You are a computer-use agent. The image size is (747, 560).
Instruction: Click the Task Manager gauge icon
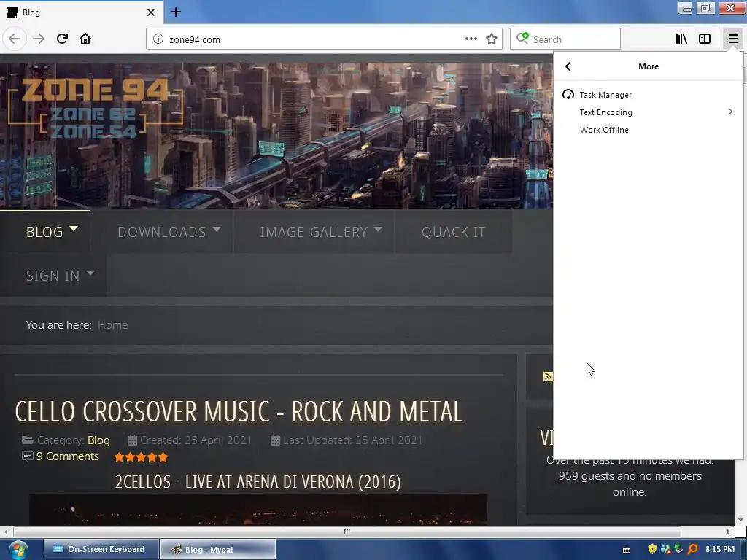568,95
